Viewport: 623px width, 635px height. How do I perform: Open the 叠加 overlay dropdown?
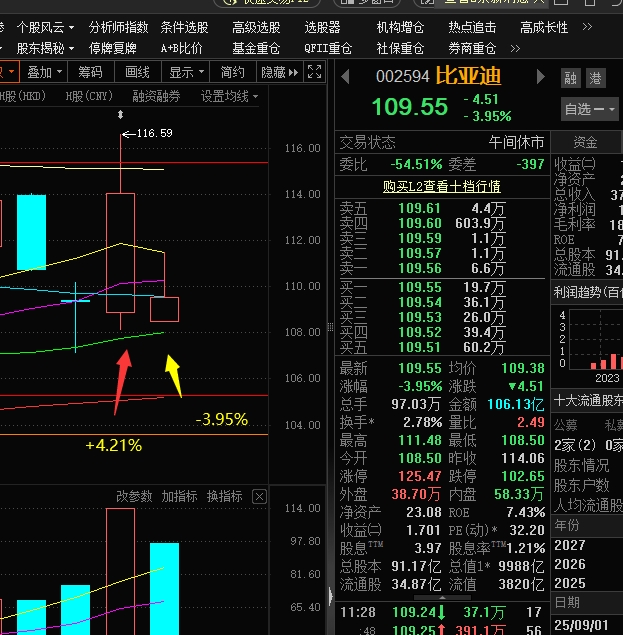click(45, 72)
